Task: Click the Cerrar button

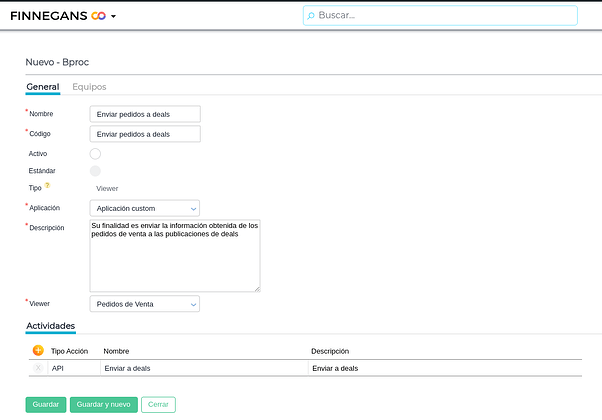Action: pyautogui.click(x=158, y=405)
